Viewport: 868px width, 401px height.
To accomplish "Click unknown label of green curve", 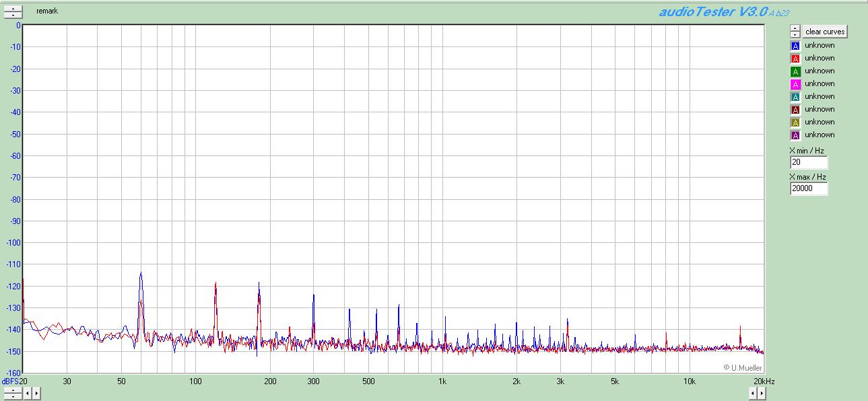I will 820,71.
